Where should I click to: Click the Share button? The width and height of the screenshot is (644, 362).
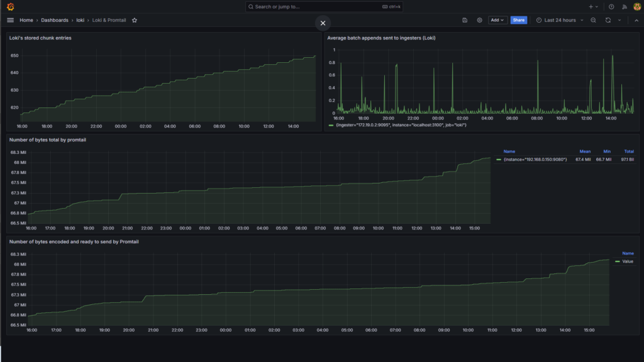click(518, 20)
